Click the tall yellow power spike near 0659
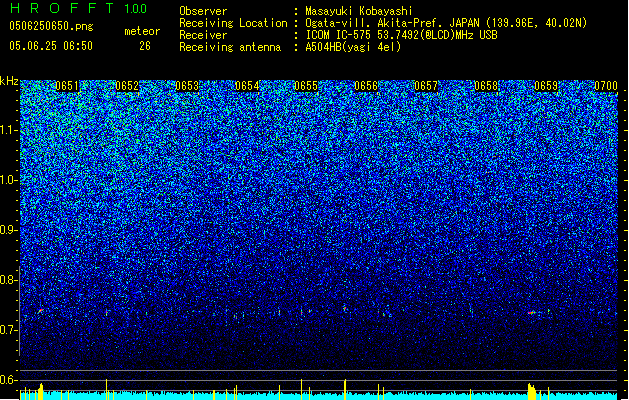The image size is (629, 400). click(532, 392)
